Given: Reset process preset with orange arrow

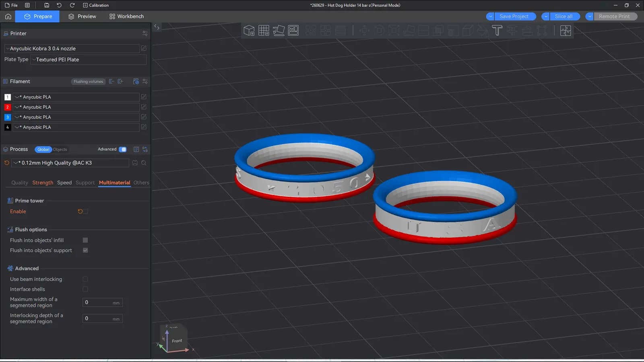Looking at the screenshot, I should (x=6, y=163).
